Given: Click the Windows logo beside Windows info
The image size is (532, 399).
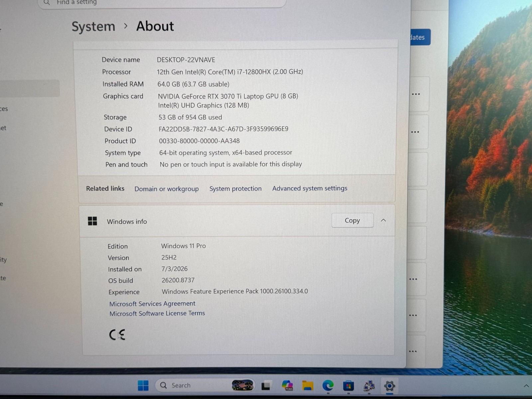Looking at the screenshot, I should [92, 221].
